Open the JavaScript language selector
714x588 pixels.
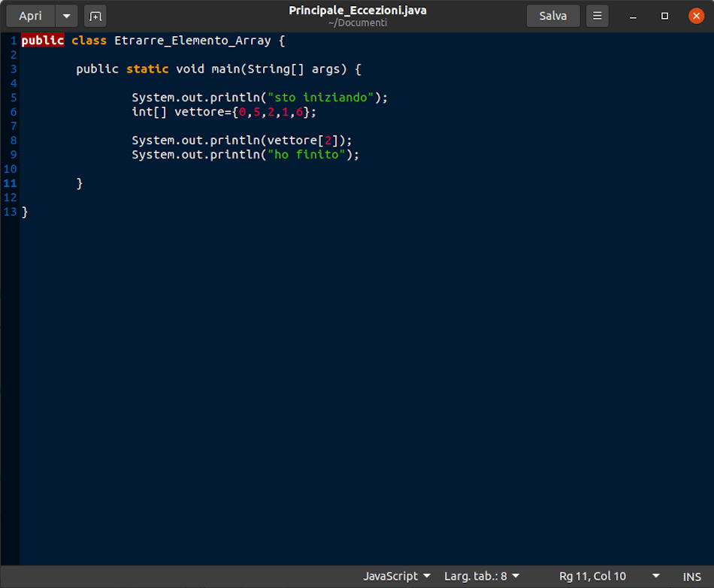click(397, 576)
